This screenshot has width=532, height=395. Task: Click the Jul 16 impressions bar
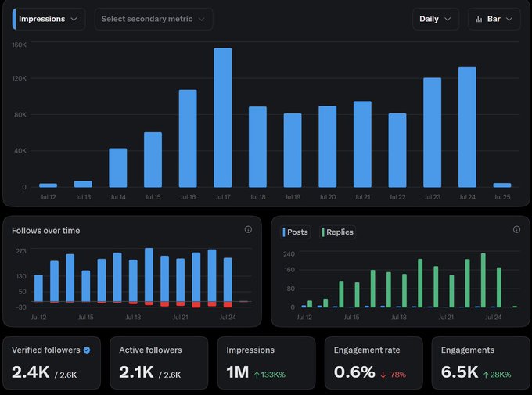(x=188, y=138)
